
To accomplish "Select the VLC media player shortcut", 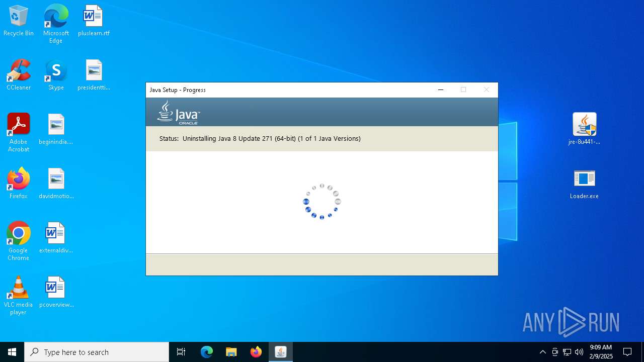I will tap(18, 296).
